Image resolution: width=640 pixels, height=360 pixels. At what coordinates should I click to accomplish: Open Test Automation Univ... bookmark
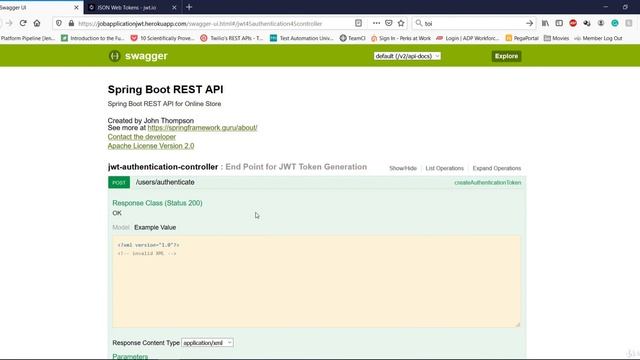pos(302,38)
